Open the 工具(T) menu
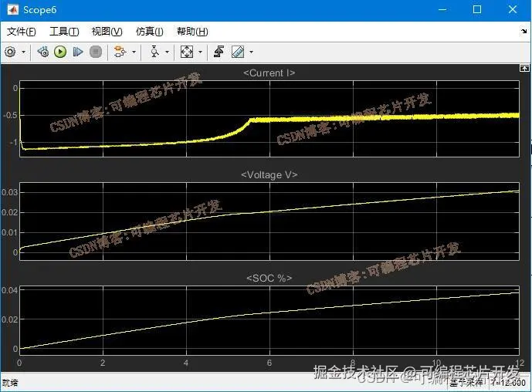This screenshot has width=532, height=392. click(64, 32)
